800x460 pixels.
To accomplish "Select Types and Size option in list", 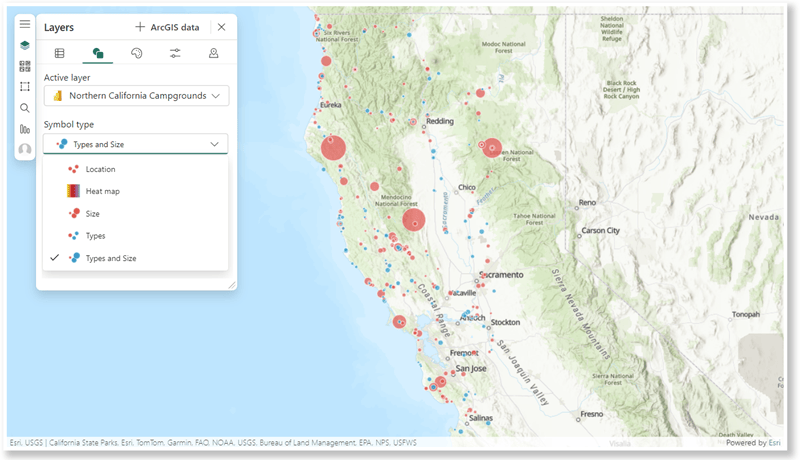I will (x=136, y=258).
